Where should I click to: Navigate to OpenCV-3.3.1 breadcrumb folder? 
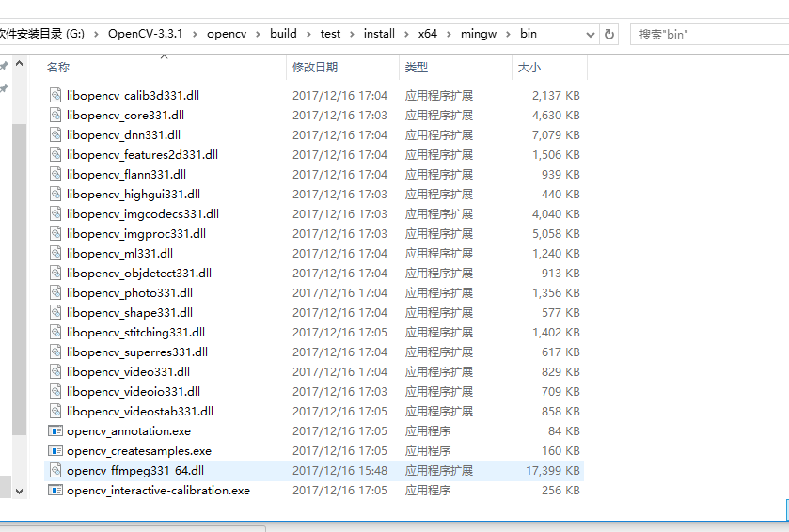[x=146, y=34]
